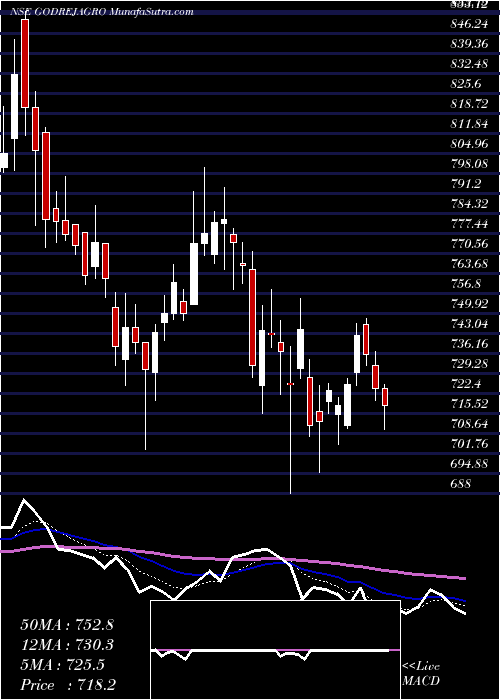This screenshot has width=500, height=700.
Task: Click the 736.16 price axis label
Action: [469, 345]
